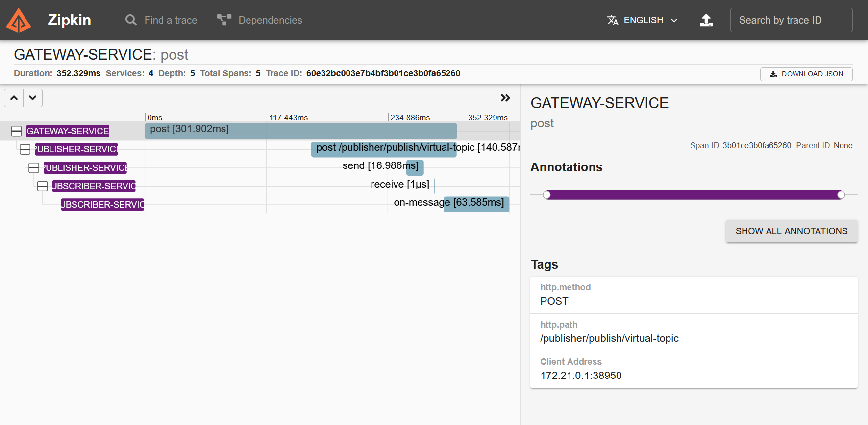Screen dimensions: 868x425
Task: Click the Zipkin title text
Action: 69,20
